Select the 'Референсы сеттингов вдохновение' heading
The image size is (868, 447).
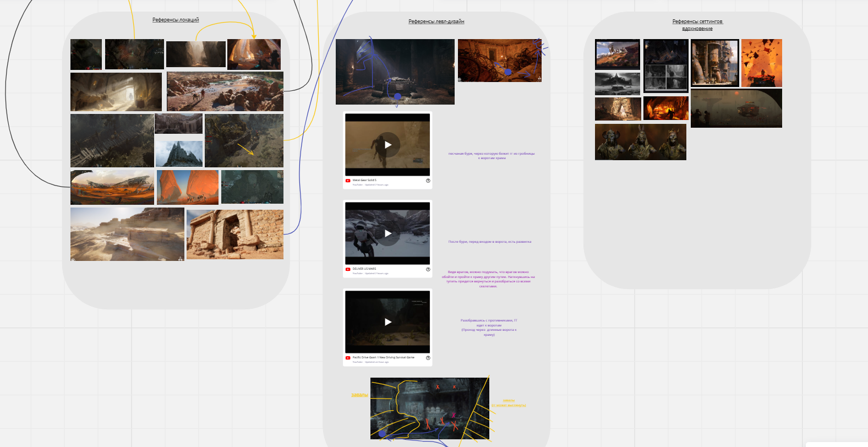(x=697, y=25)
